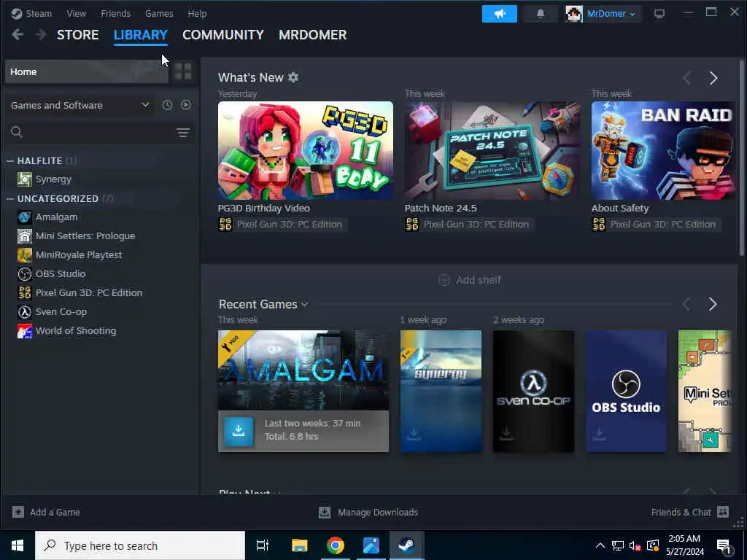Screen dimensions: 747x560
Task: Select Amalgam in game list
Action: pos(56,217)
